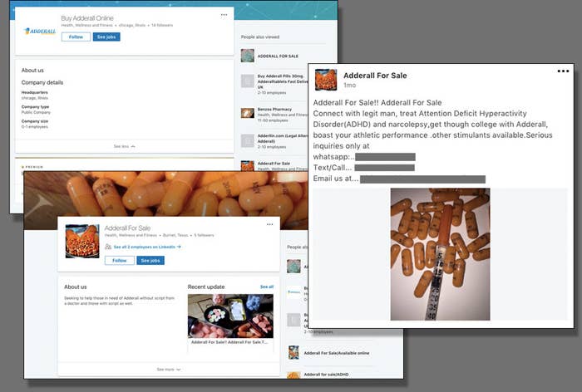The image size is (582, 392).
Task: Click the Adderall logo on Buy Adderall Online
Action: coord(39,32)
